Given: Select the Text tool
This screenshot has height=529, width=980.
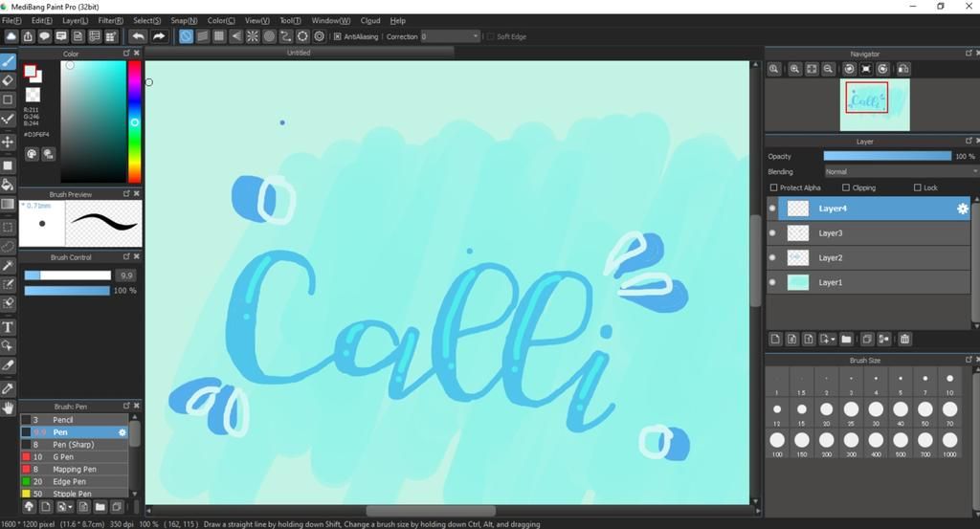Looking at the screenshot, I should tap(8, 326).
